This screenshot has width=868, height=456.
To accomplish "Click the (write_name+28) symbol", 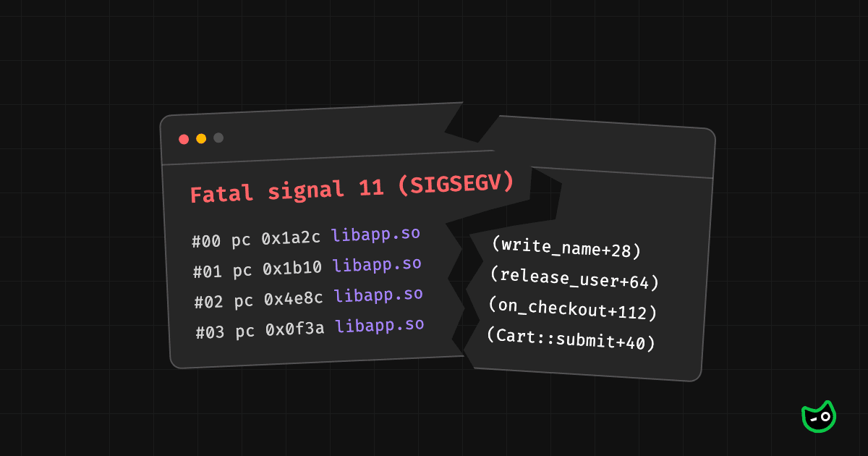I will 566,249.
